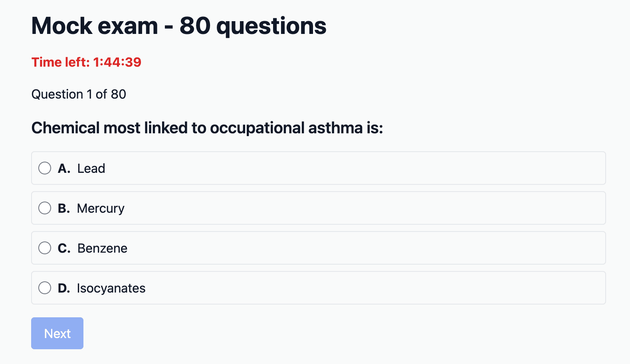Viewport: 630px width, 364px height.
Task: Choose the Mercury radio button
Action: click(45, 208)
